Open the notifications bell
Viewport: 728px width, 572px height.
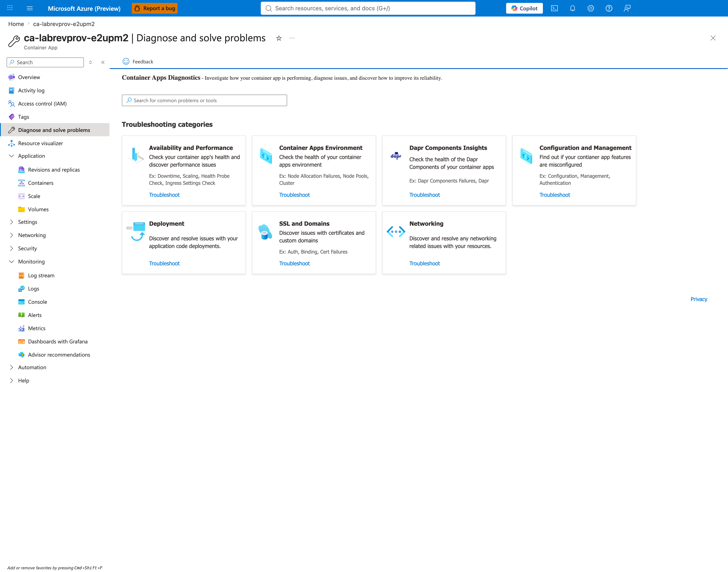[573, 8]
